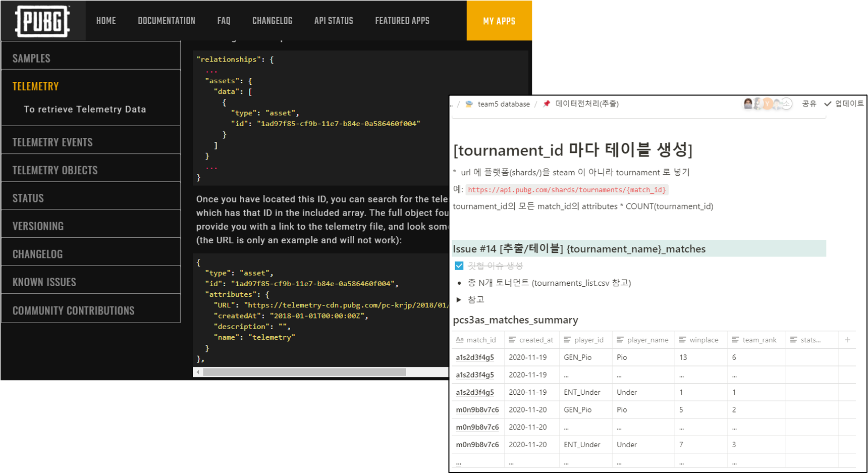Viewport: 868px width, 473px height.
Task: Click the orange 'Y' user avatar
Action: point(768,104)
